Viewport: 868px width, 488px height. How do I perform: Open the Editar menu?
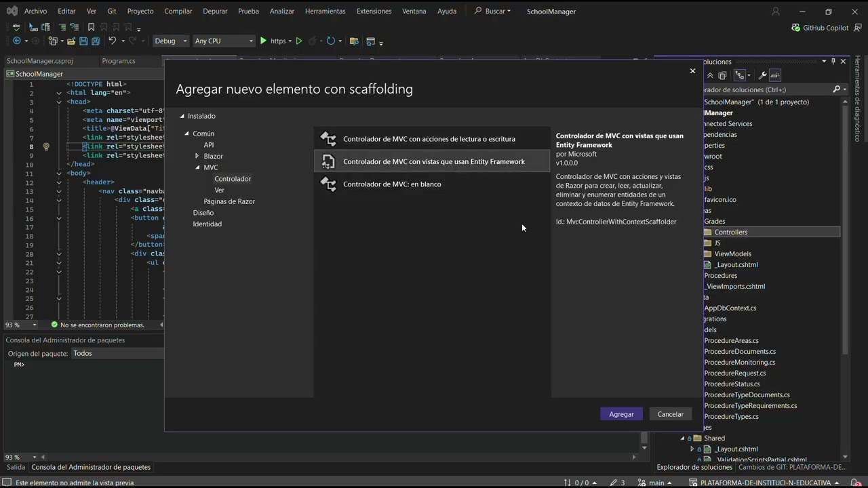click(x=66, y=12)
